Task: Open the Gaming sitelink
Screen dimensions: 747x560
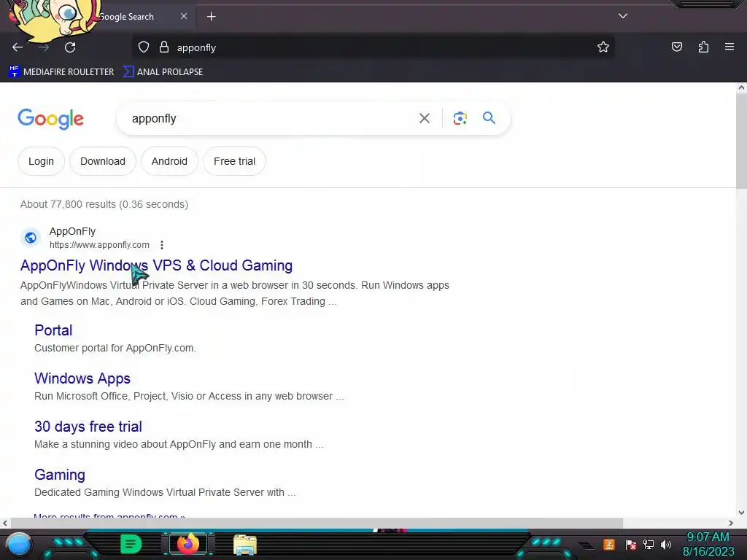Action: (60, 474)
